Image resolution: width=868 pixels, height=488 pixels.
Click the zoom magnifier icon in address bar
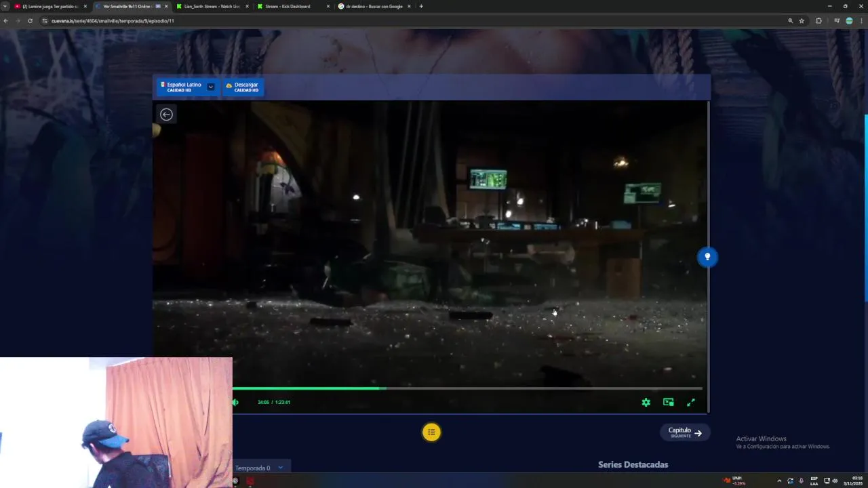click(x=790, y=21)
